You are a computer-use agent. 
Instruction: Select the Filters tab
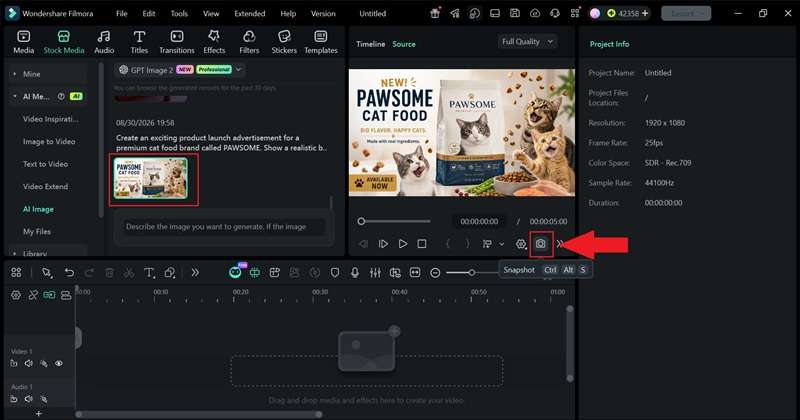(x=249, y=42)
